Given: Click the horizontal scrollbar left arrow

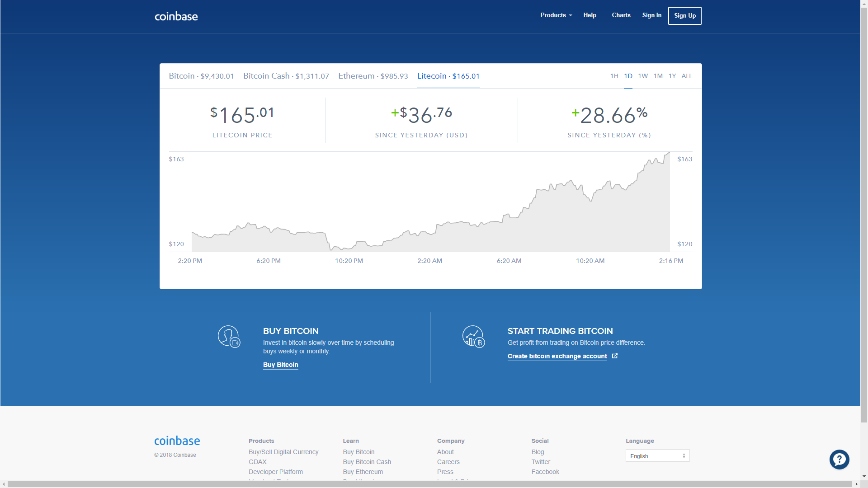Looking at the screenshot, I should (4, 484).
